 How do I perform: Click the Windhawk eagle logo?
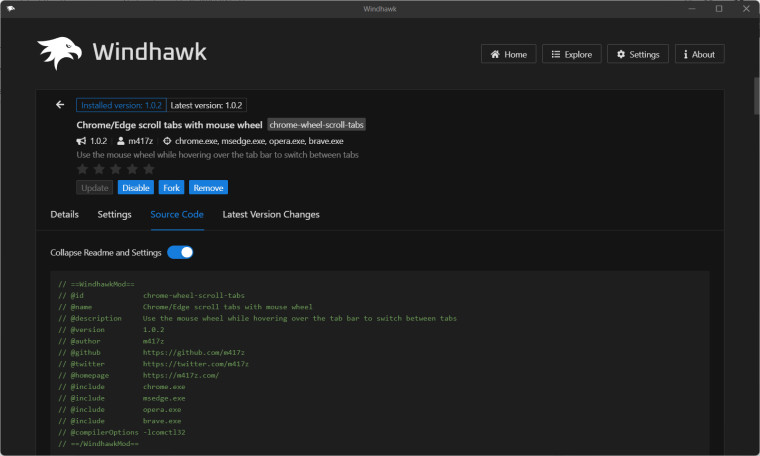[x=59, y=54]
